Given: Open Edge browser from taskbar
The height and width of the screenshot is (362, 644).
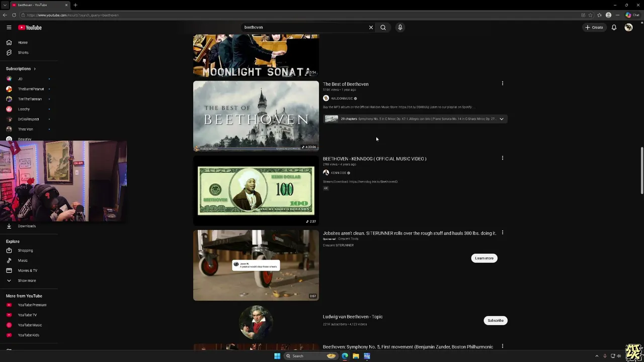Looking at the screenshot, I should point(345,356).
